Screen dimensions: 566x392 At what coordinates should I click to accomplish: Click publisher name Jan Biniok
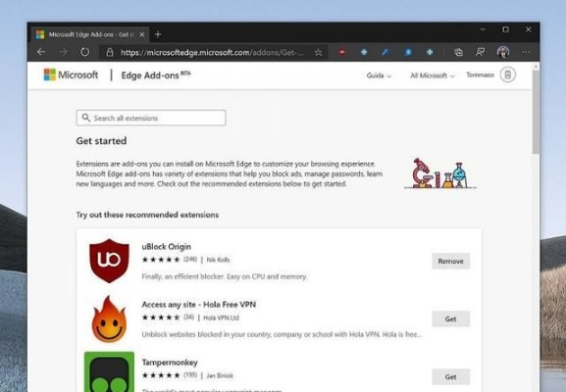[x=220, y=375]
